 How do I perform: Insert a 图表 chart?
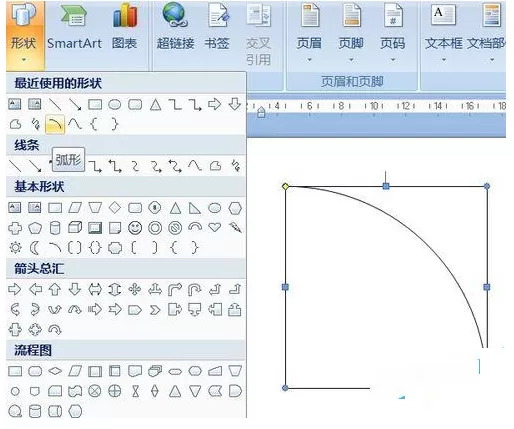pos(125,28)
